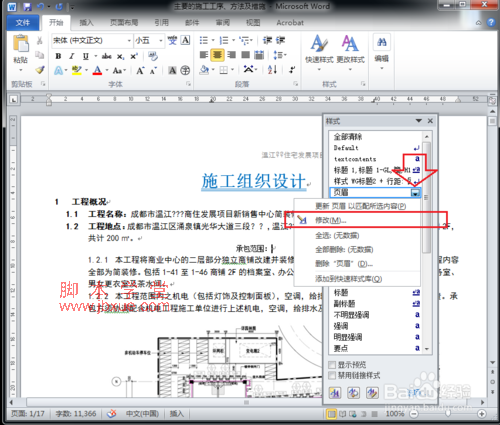Select center text alignment
The image size is (500, 425).
pos(217,55)
